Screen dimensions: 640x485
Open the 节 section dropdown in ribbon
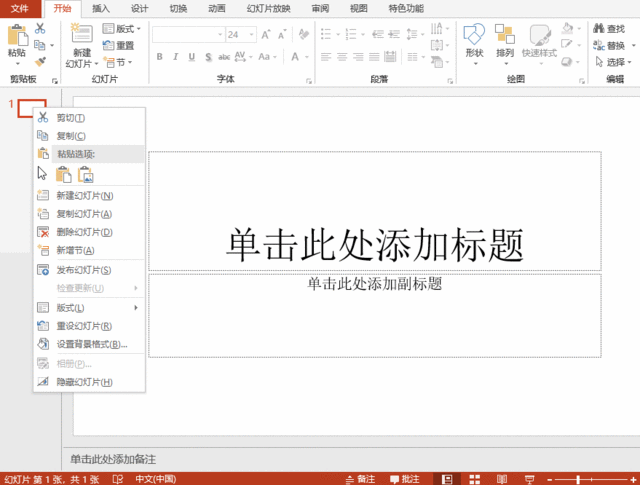(x=123, y=62)
